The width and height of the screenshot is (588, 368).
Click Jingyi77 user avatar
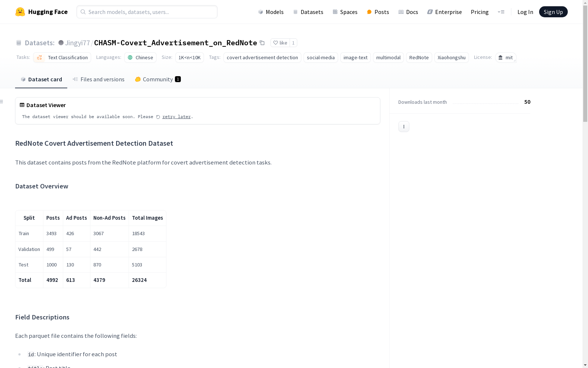(x=61, y=43)
